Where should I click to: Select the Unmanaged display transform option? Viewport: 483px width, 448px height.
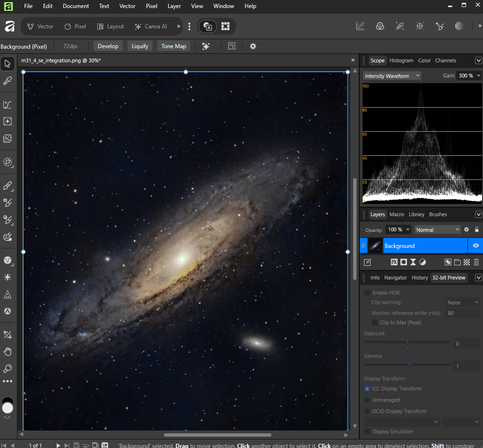point(367,400)
